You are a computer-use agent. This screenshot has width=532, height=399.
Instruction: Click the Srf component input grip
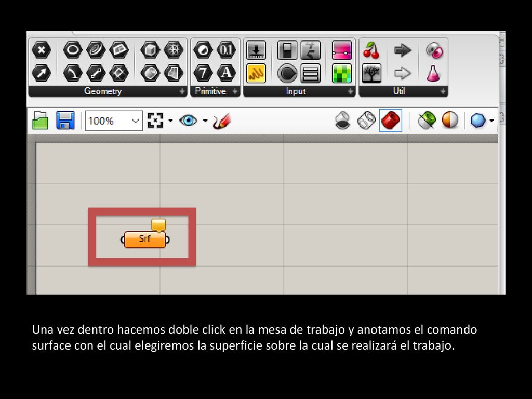pyautogui.click(x=123, y=240)
